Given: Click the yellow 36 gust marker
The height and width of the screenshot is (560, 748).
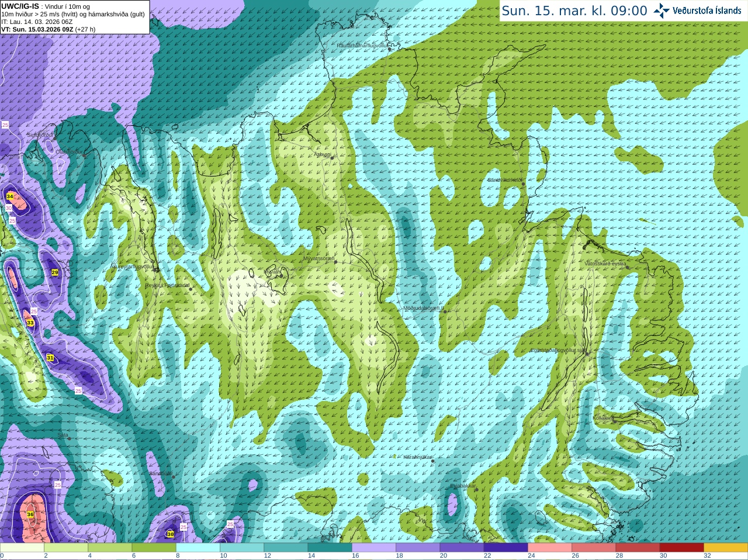Looking at the screenshot, I should pyautogui.click(x=30, y=514).
